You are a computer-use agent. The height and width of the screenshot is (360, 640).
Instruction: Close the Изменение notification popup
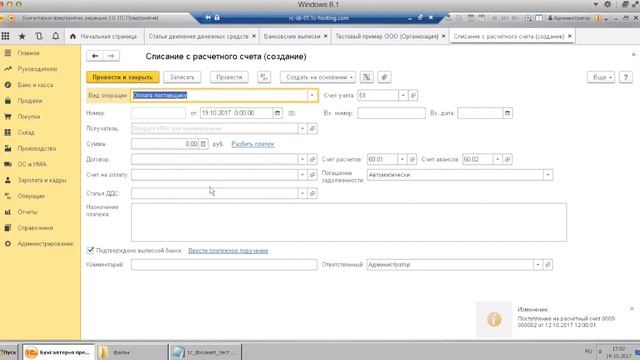(x=631, y=309)
